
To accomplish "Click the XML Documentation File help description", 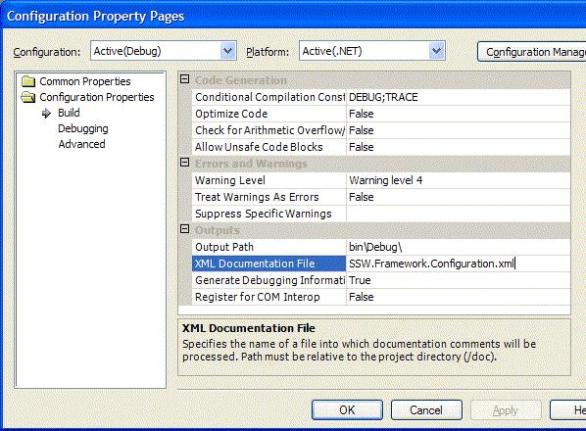I will [x=359, y=350].
